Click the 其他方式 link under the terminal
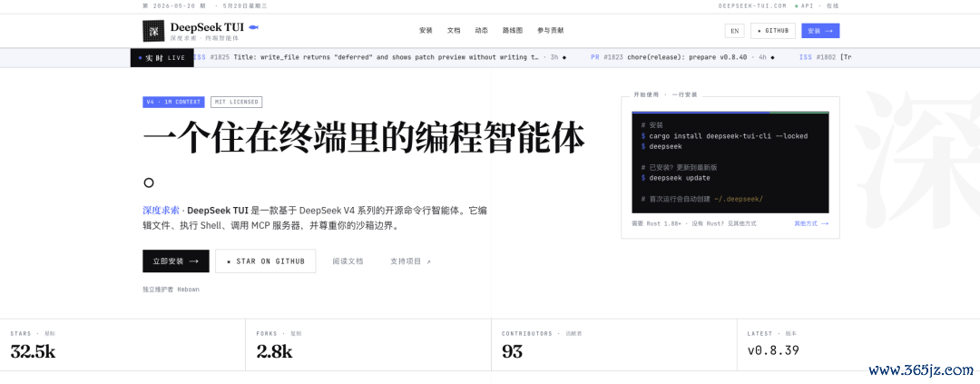The image size is (980, 384). click(x=811, y=223)
